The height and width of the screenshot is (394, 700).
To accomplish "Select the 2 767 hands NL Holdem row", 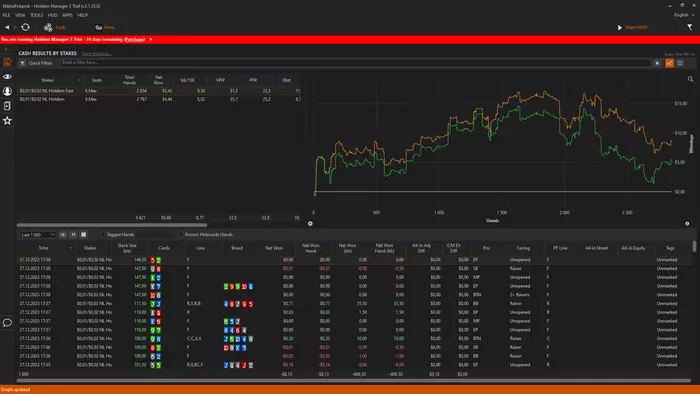I will (x=159, y=99).
